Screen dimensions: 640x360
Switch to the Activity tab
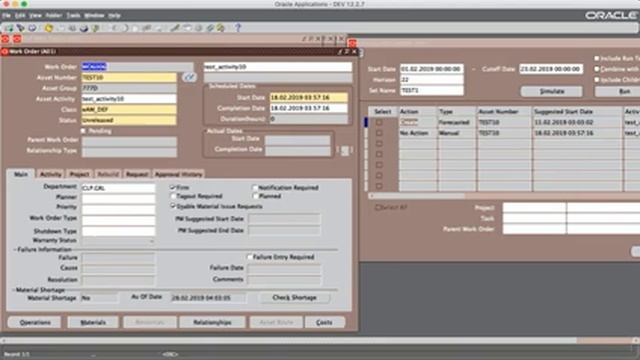(x=51, y=174)
